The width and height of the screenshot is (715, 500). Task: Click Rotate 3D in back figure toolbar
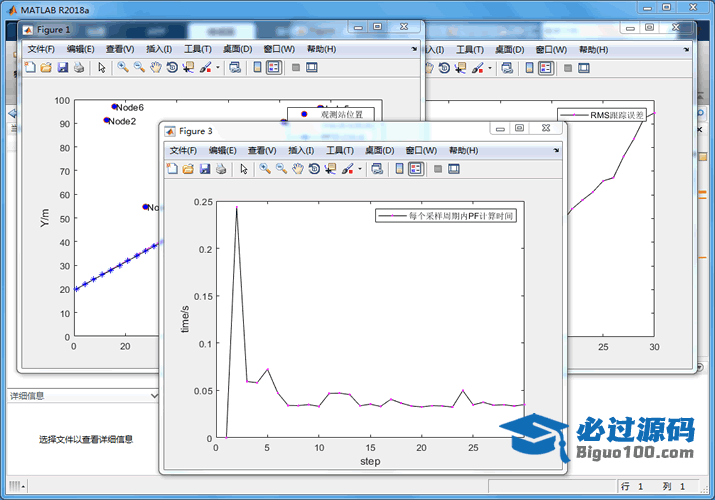(444, 68)
